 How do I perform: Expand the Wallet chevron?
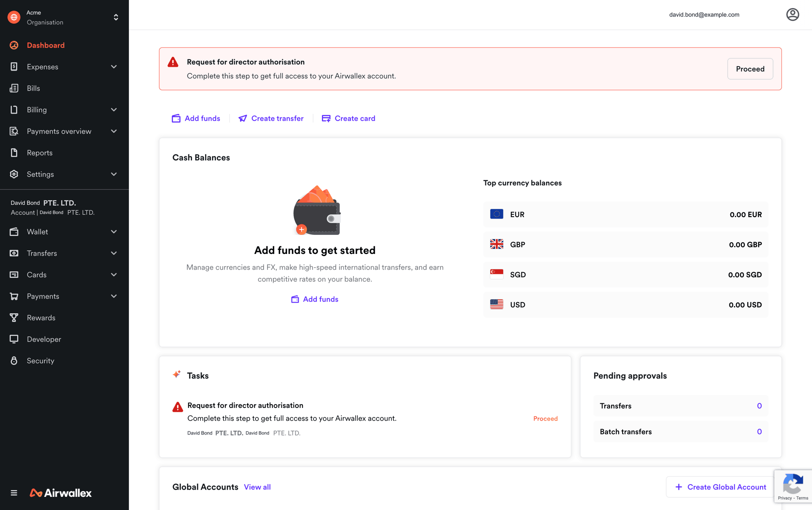(114, 232)
